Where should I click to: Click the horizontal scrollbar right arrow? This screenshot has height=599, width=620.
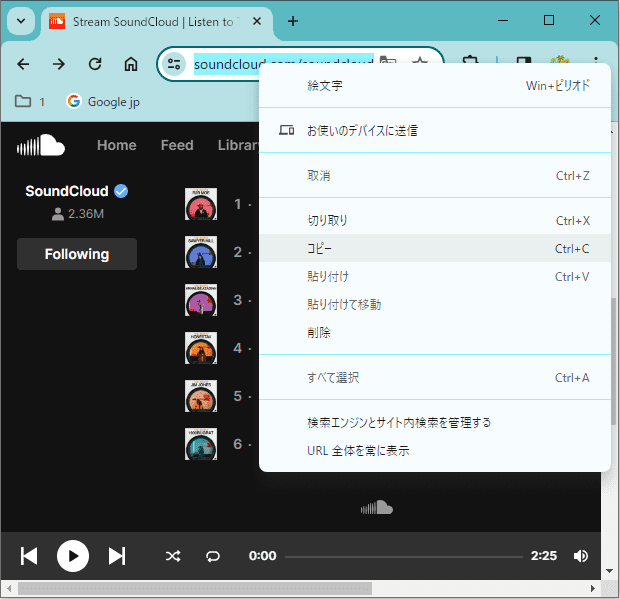coord(593,589)
